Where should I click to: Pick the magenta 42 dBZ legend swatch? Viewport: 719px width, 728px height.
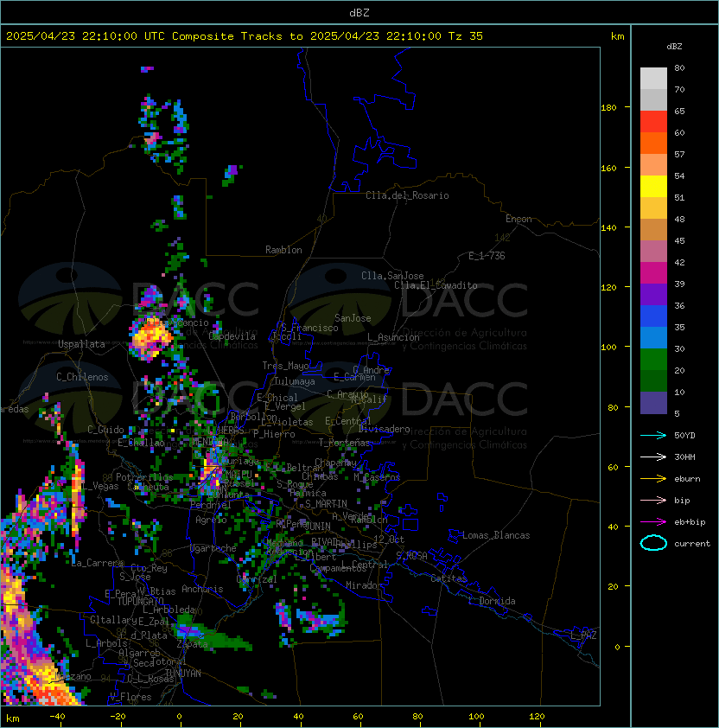coord(653,272)
